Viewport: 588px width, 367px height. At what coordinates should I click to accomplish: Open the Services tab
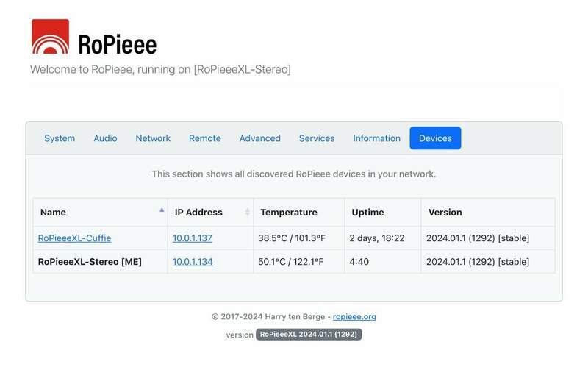(317, 138)
